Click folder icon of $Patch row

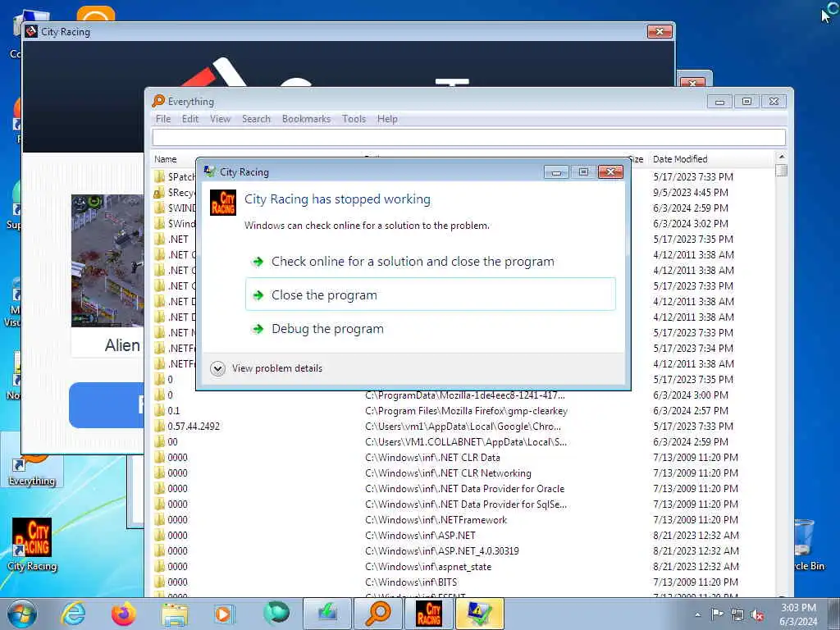(159, 177)
